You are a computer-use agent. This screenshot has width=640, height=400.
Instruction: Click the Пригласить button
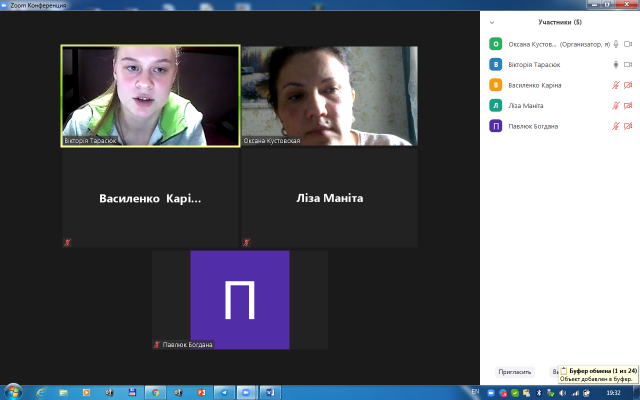(x=515, y=372)
